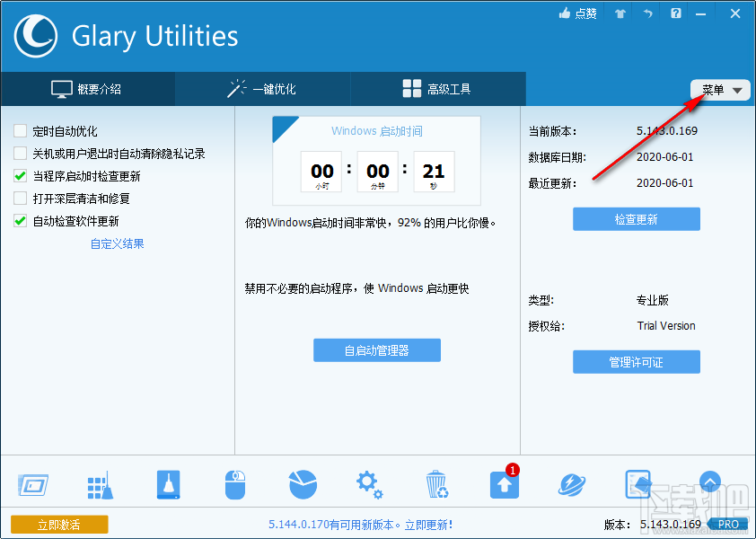Collapse the bottom toolbar with the chevron
Viewport: 756px width, 539px height.
[709, 482]
